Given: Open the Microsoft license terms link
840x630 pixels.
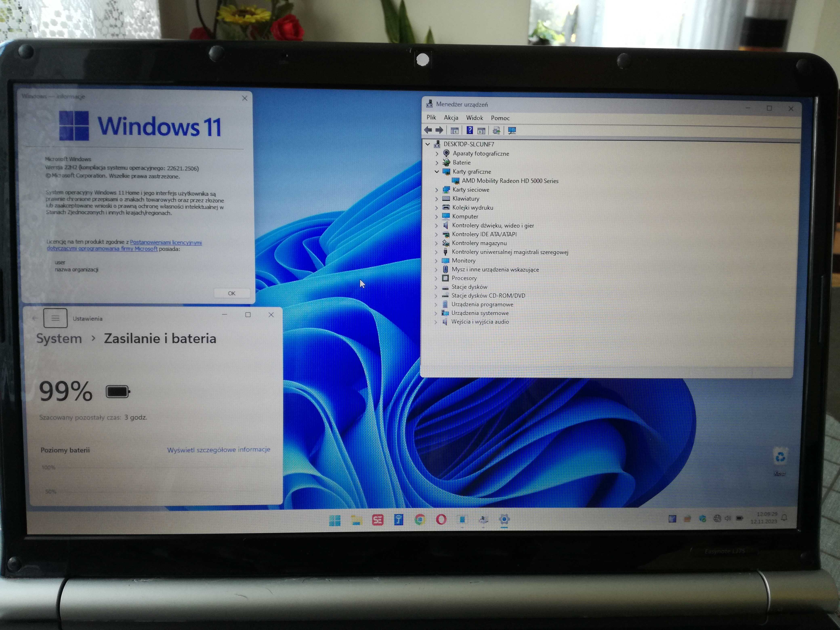Looking at the screenshot, I should [x=125, y=245].
